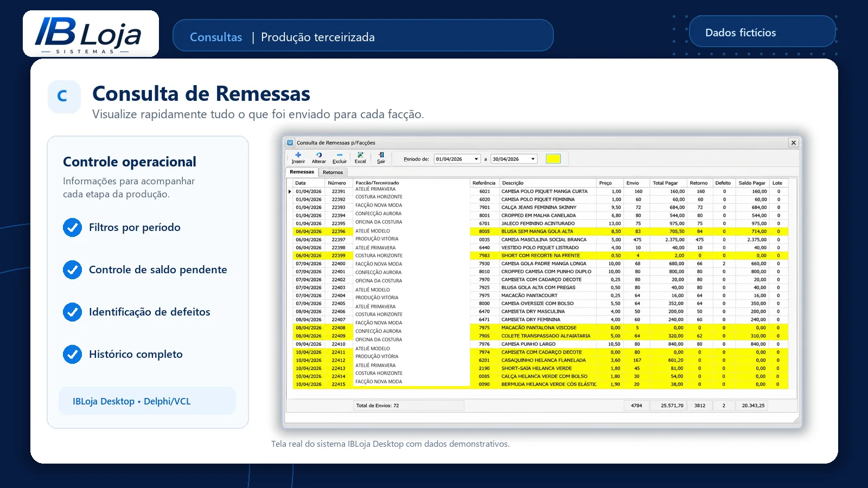Click the IB Loja Sistemas logo
The height and width of the screenshot is (488, 868).
click(x=91, y=34)
